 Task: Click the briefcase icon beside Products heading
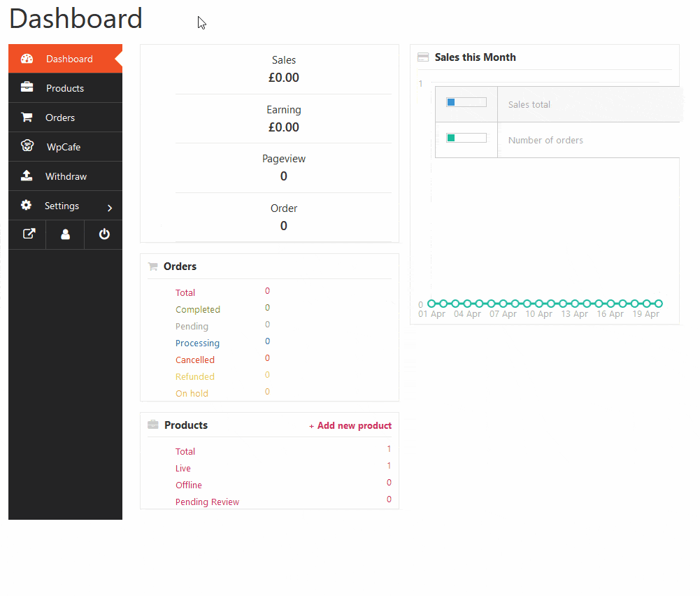[153, 424]
